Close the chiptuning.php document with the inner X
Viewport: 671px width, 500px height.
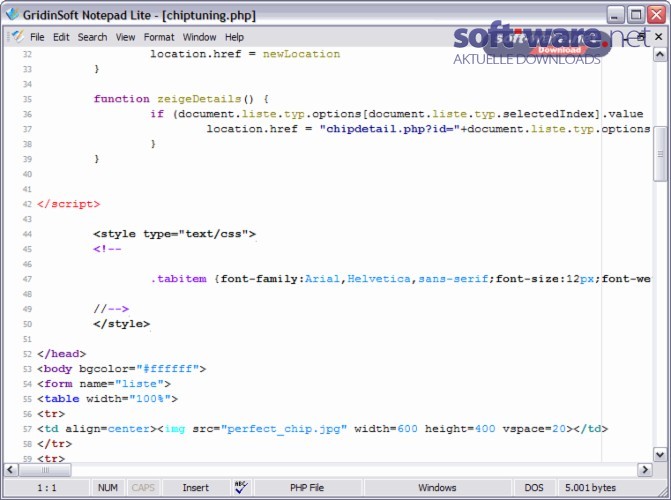click(x=659, y=37)
